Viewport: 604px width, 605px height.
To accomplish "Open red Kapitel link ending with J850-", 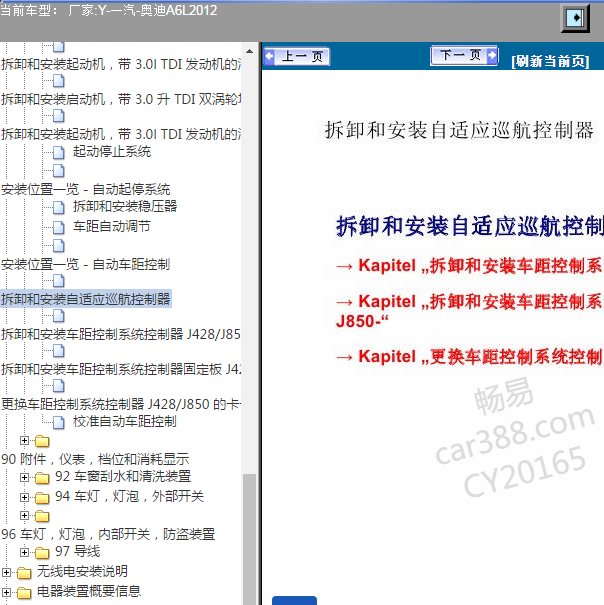I will [x=469, y=311].
